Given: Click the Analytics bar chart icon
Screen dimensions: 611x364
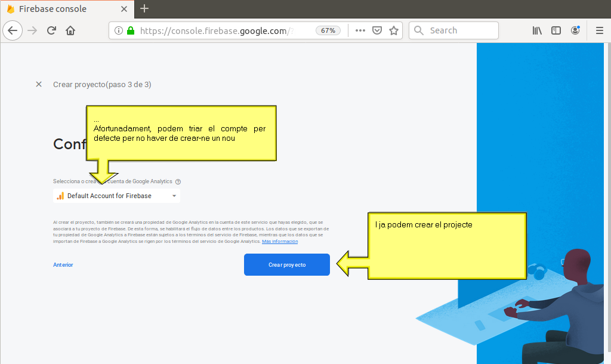Looking at the screenshot, I should pyautogui.click(x=60, y=196).
